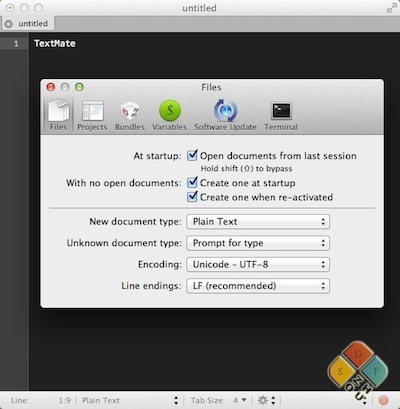Click the Files title of the preferences window
The image size is (400, 409).
[211, 87]
